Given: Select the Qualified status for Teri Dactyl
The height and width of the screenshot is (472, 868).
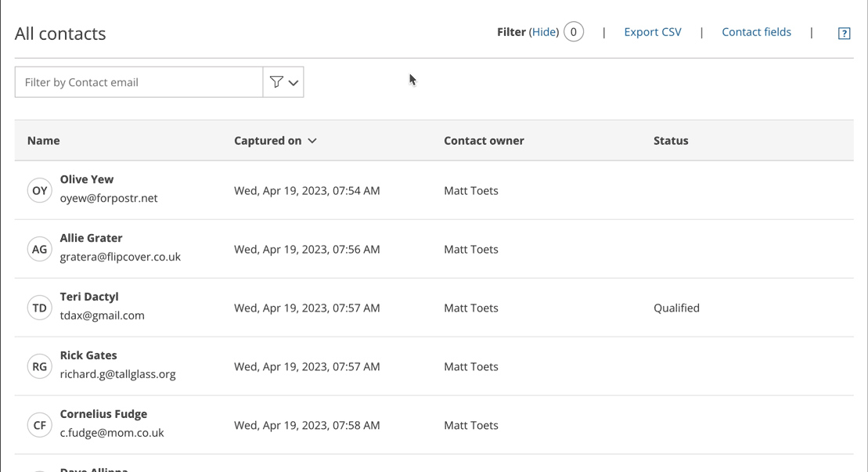Looking at the screenshot, I should [x=676, y=308].
